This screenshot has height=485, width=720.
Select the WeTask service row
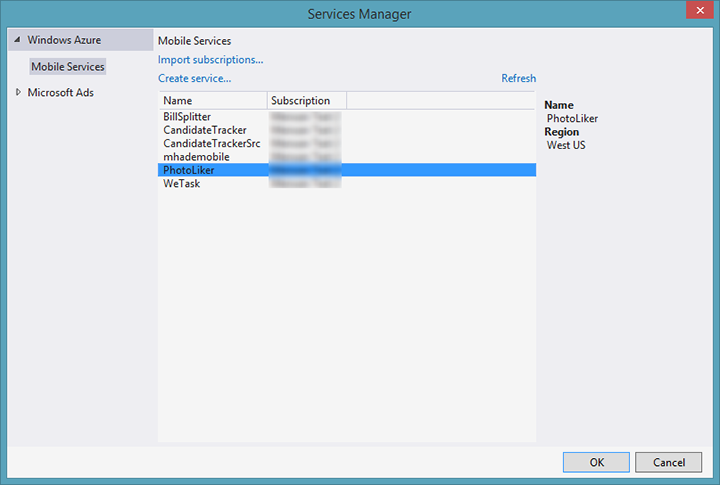point(347,183)
